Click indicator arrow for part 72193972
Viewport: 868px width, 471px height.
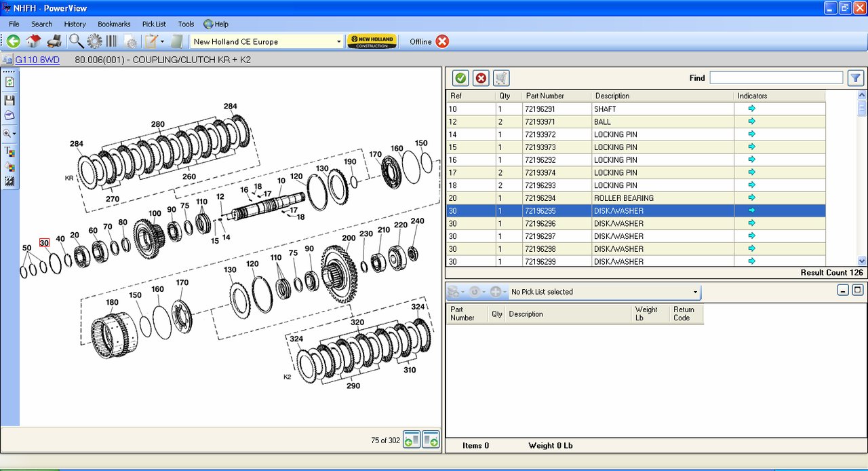(x=751, y=134)
